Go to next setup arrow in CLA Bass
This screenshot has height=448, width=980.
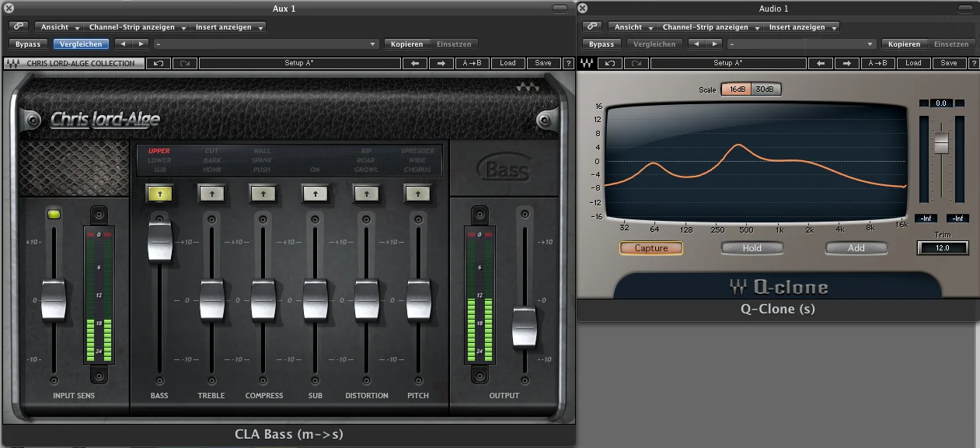(441, 63)
